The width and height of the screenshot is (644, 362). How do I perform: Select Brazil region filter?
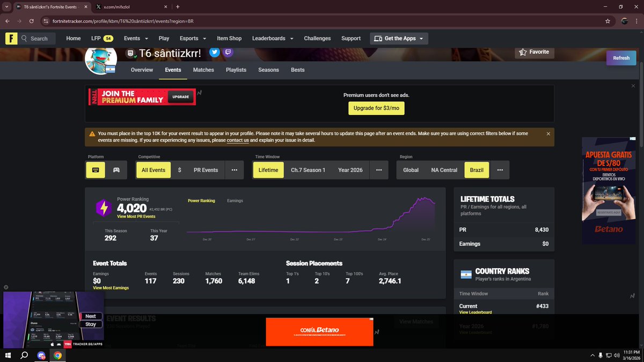477,170
